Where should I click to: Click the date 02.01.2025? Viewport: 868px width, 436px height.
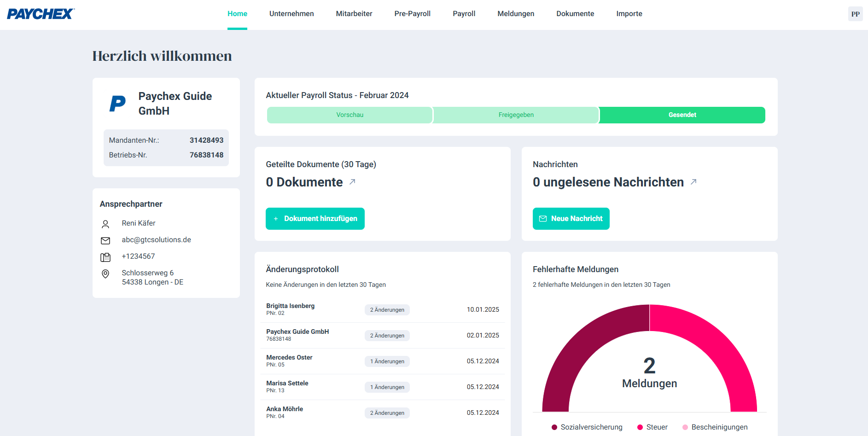(483, 335)
